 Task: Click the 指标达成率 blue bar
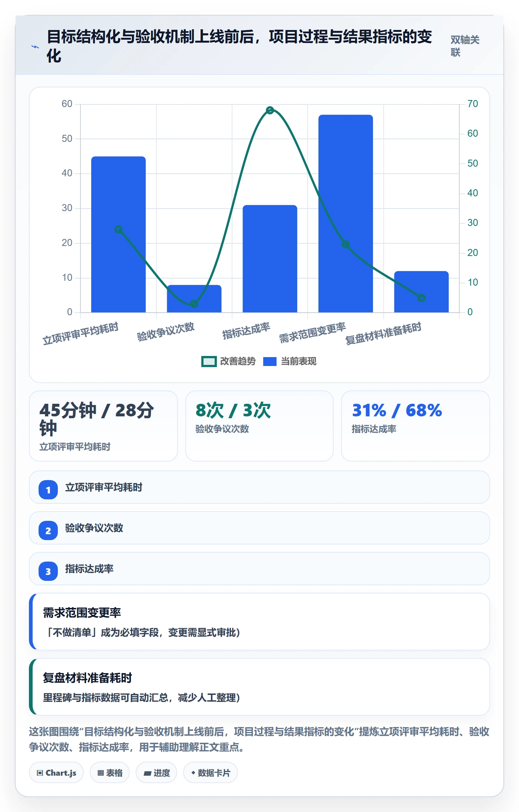(270, 259)
